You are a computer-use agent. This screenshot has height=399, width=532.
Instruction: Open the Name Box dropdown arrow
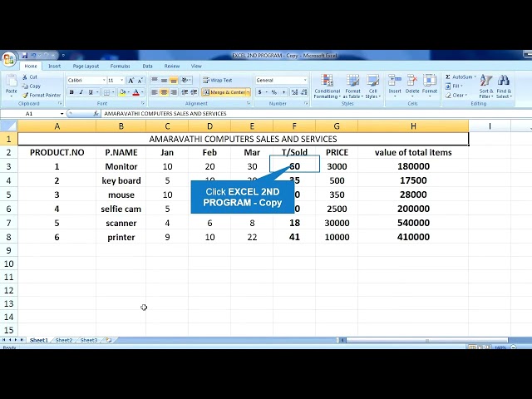[x=62, y=114]
